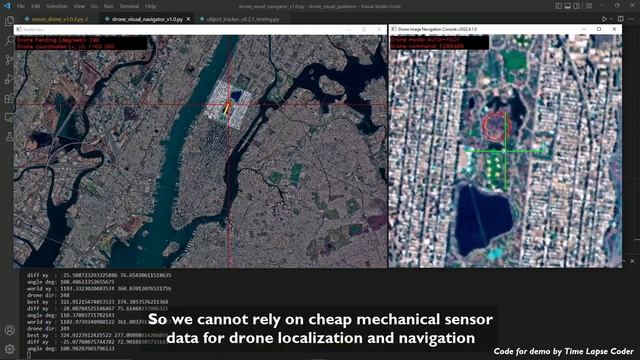
Task: Open the Source Control view
Action: pos(9,60)
